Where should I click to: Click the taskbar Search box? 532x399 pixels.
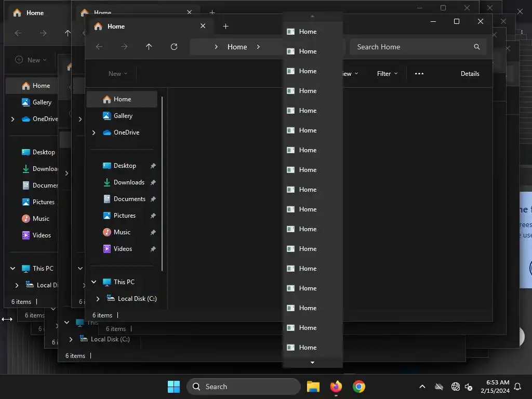(x=244, y=387)
